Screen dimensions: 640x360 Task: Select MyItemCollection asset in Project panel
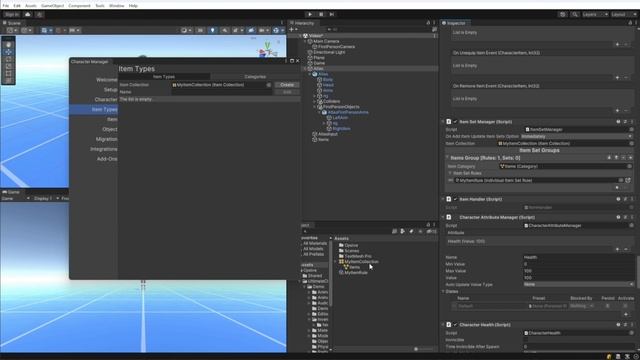coord(361,262)
